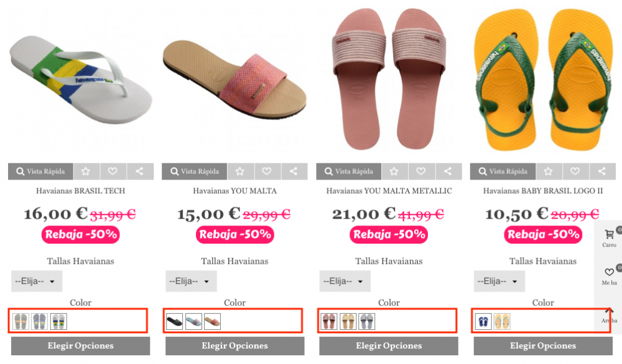Click the star icon under Havaianas BRASIL TECH
Image resolution: width=622 pixels, height=364 pixels.
[86, 171]
